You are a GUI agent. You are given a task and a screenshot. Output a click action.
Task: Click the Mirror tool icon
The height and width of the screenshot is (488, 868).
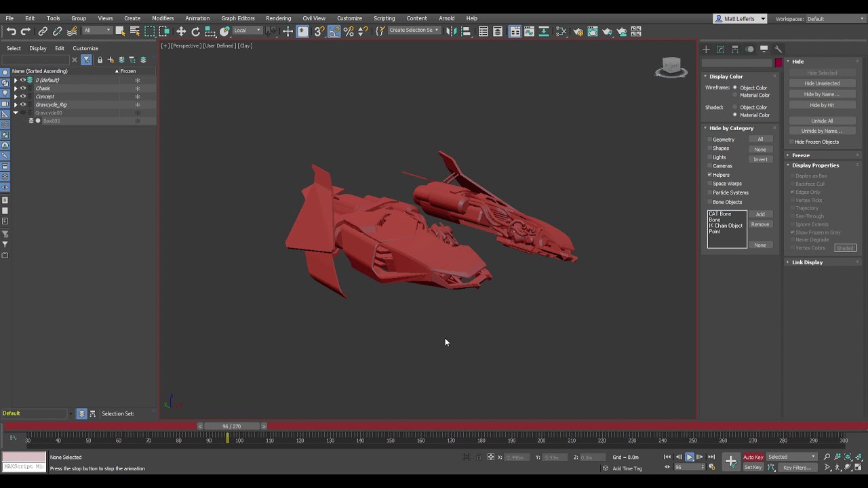click(x=451, y=31)
